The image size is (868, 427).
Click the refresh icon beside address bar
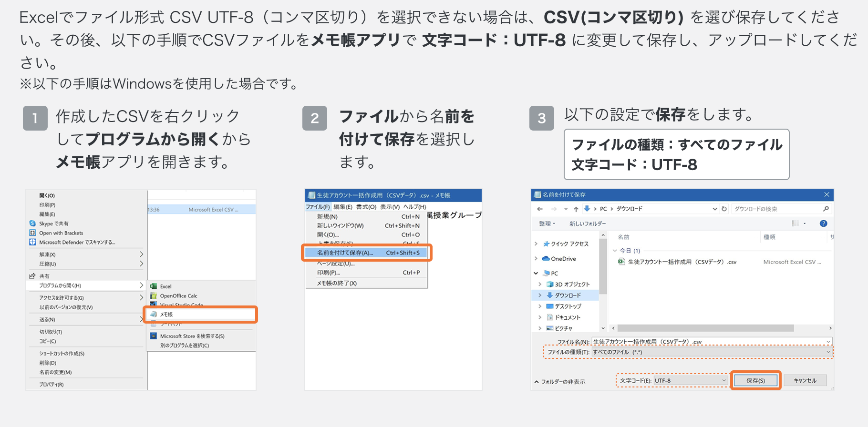tap(724, 209)
